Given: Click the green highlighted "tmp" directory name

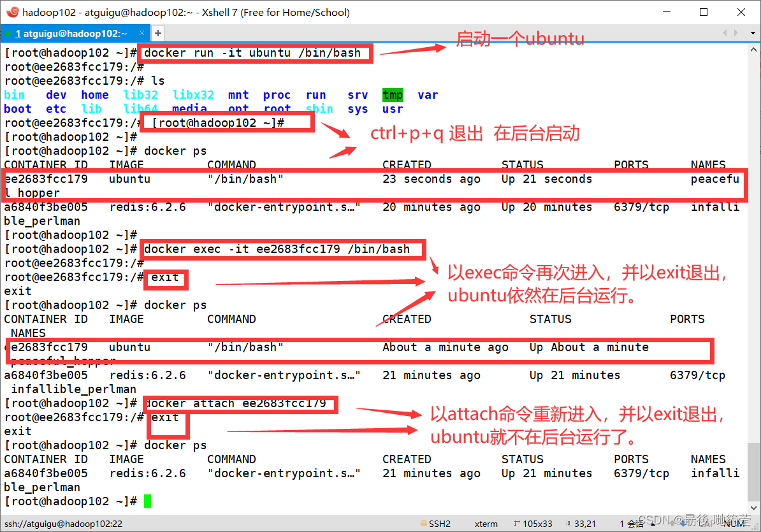Looking at the screenshot, I should (x=393, y=95).
